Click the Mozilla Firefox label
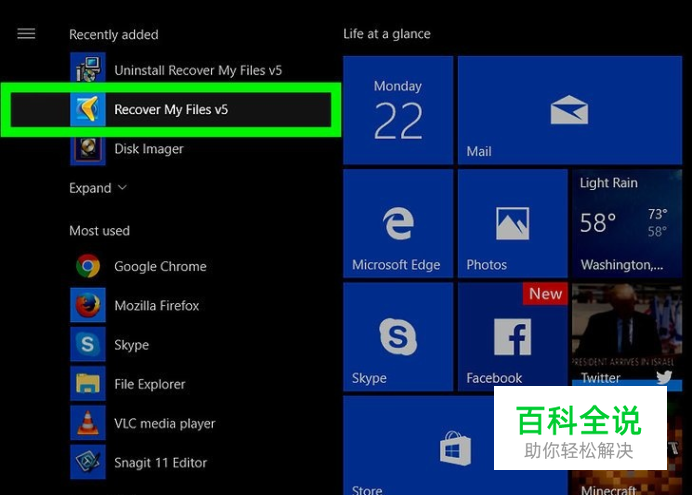 tap(157, 306)
